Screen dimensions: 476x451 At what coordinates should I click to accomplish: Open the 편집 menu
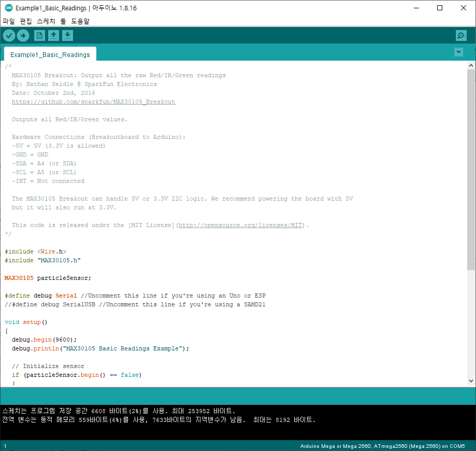26,21
